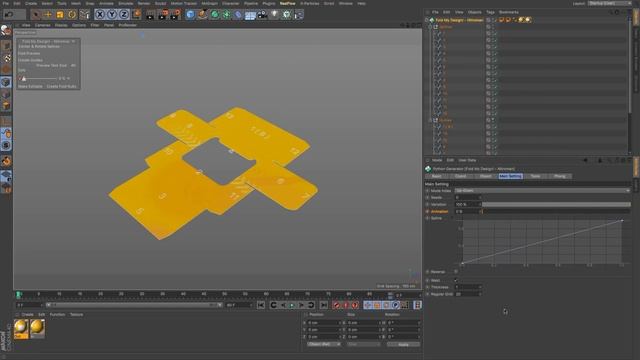Add a Cube primitive object
640x360 pixels.
(x=190, y=15)
